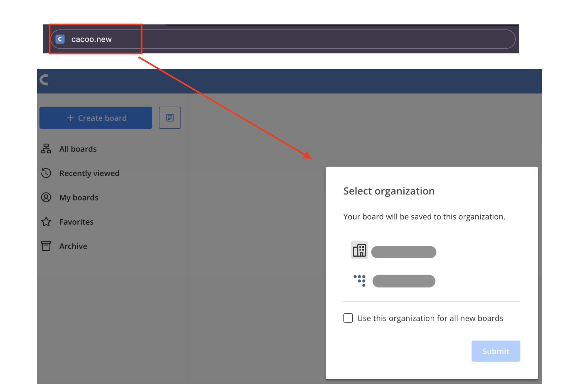The width and height of the screenshot is (571, 392).
Task: Click the Create board button
Action: coord(96,118)
